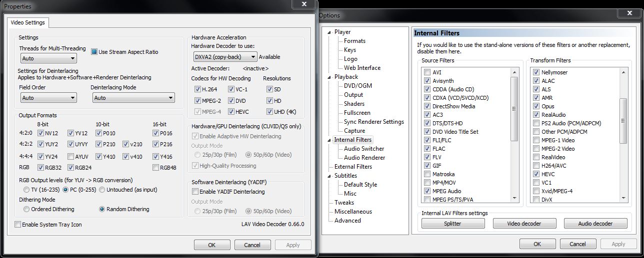Check Enable System Tray Icon
The image size is (644, 258).
[18, 225]
